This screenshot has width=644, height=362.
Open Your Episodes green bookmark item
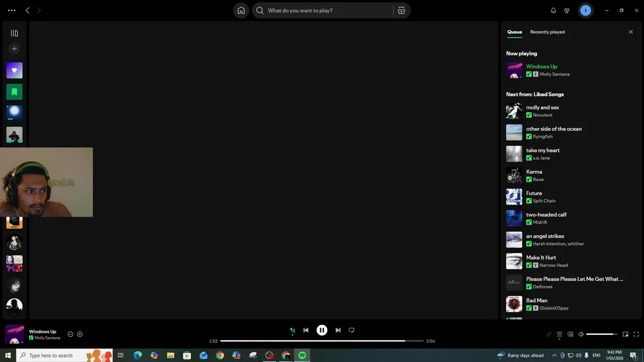(14, 92)
